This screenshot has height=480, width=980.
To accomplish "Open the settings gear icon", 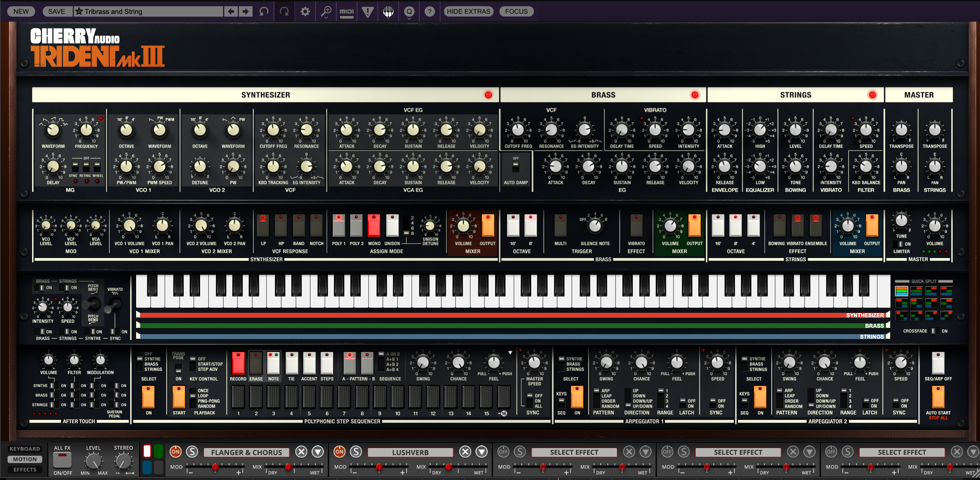I will click(305, 12).
